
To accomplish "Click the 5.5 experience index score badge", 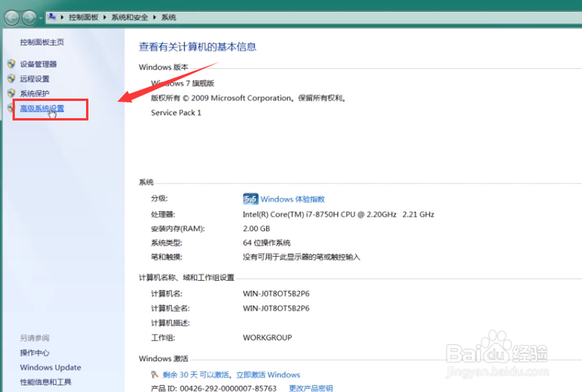I will point(250,199).
